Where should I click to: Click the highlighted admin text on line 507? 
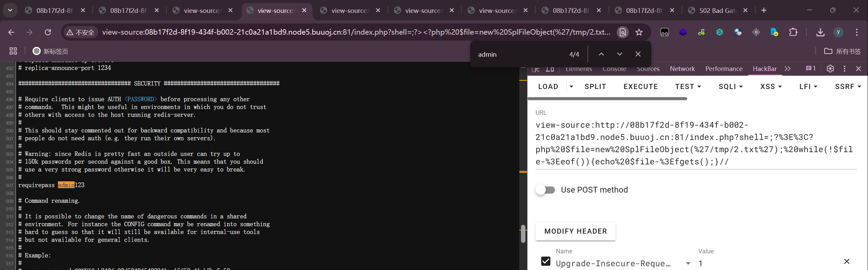[x=66, y=185]
